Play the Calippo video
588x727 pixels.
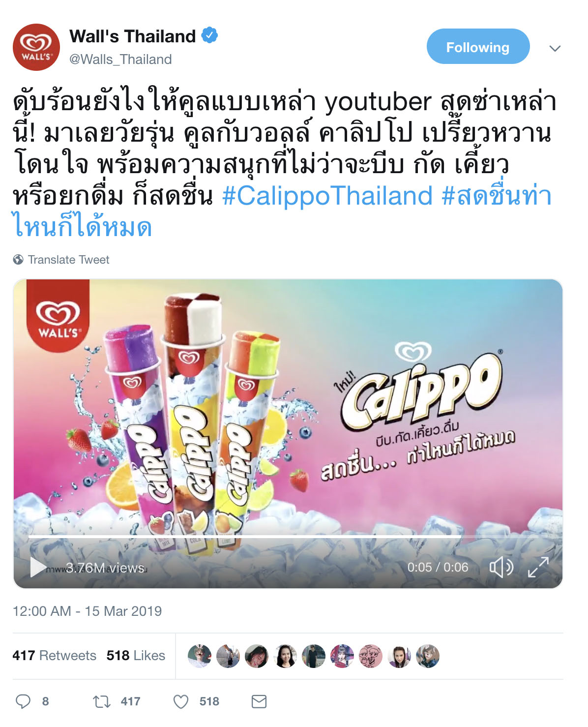tap(37, 567)
